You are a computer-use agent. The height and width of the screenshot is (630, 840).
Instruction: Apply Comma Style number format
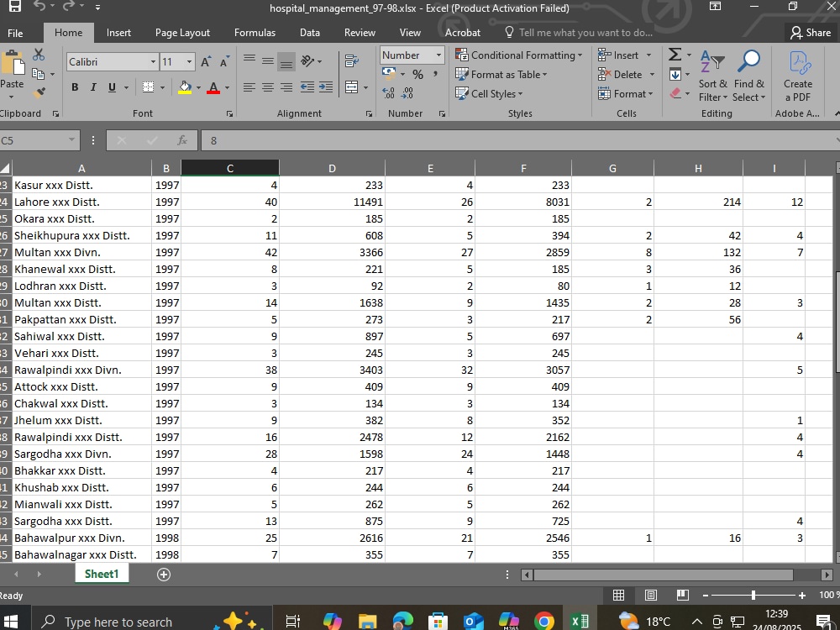435,75
